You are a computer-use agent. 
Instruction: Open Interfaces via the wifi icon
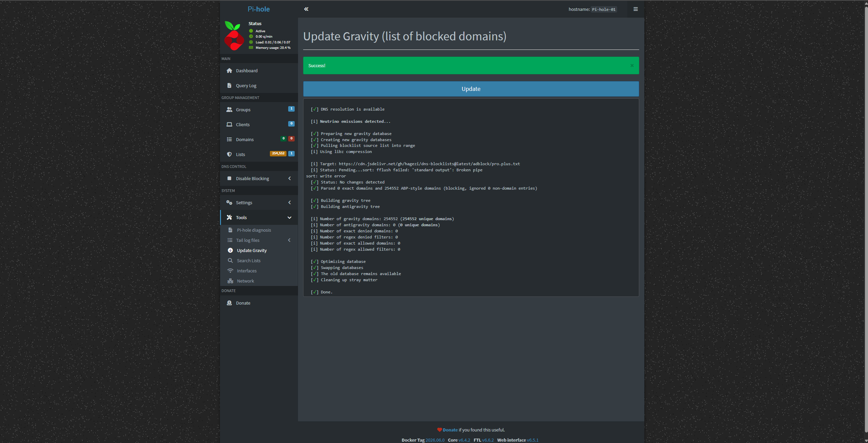(230, 271)
